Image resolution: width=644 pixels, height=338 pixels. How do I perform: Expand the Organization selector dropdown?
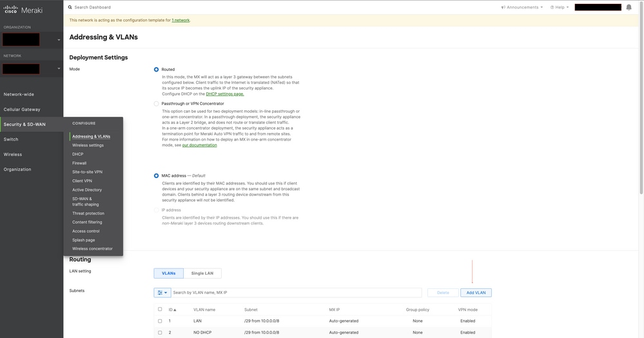pyautogui.click(x=59, y=40)
